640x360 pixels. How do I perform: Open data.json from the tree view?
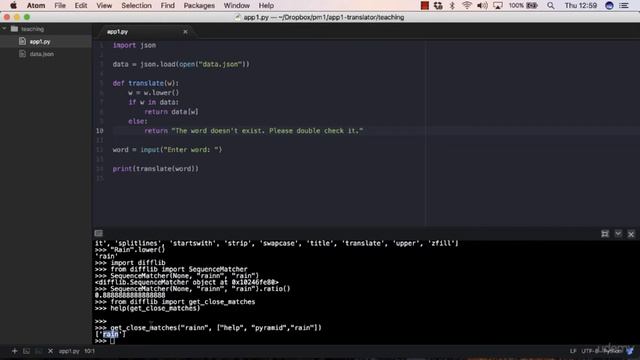(x=42, y=54)
